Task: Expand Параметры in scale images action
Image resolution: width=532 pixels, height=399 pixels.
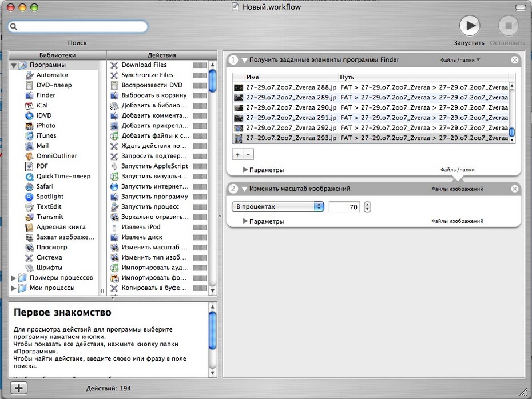Action: point(245,221)
